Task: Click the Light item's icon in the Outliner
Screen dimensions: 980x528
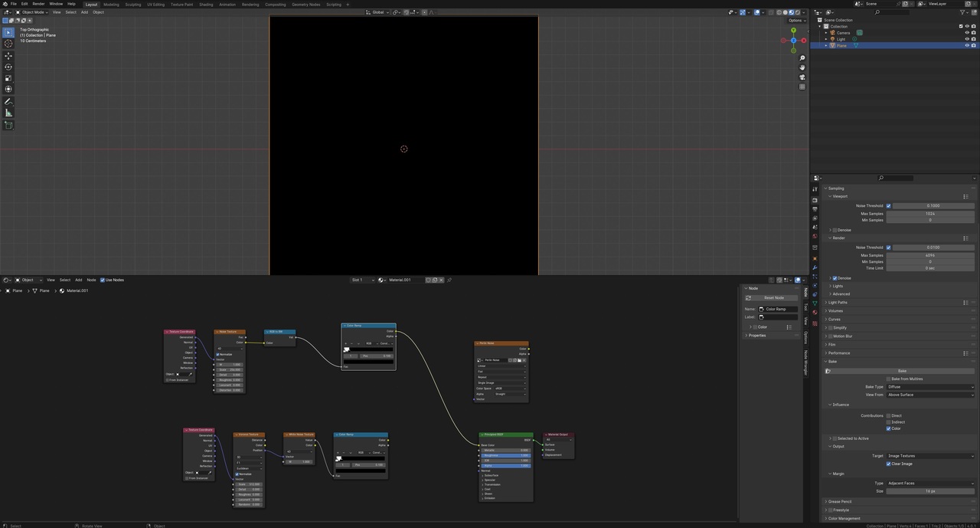Action: (x=833, y=39)
